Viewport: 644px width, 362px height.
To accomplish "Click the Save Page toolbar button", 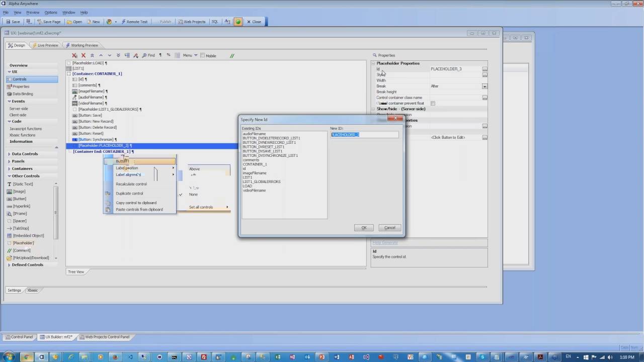I will point(48,22).
